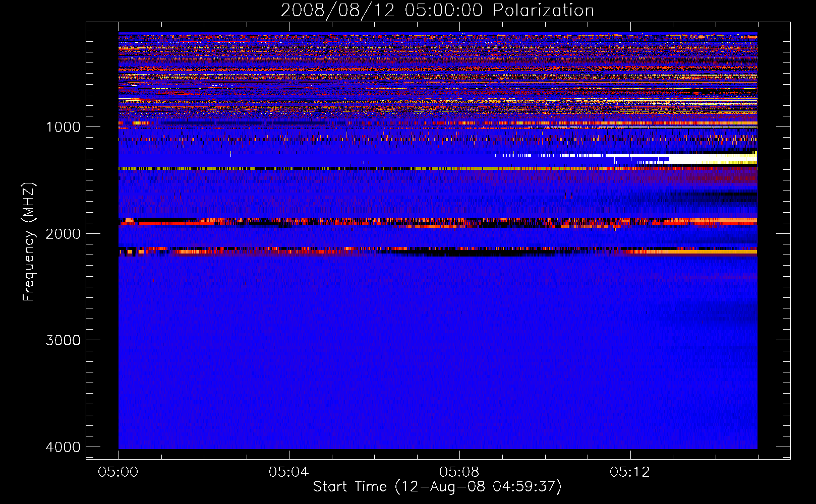This screenshot has height=504, width=816.
Task: Click the 05:12 time tick label
Action: tap(629, 472)
